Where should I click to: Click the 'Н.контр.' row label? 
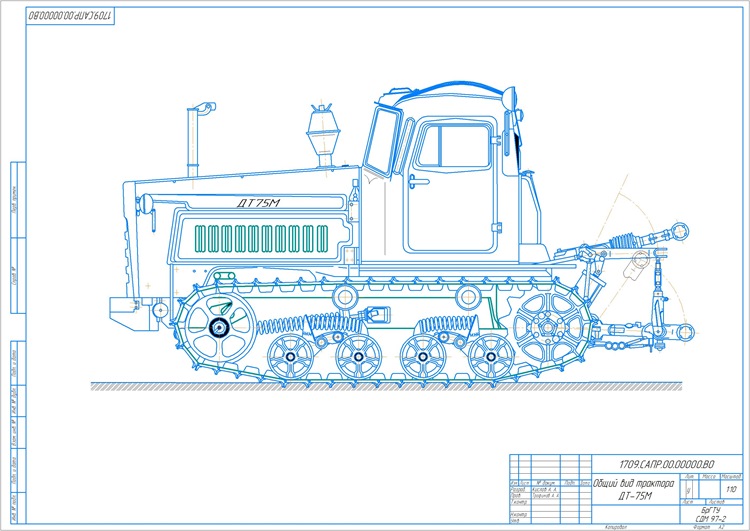[518, 514]
